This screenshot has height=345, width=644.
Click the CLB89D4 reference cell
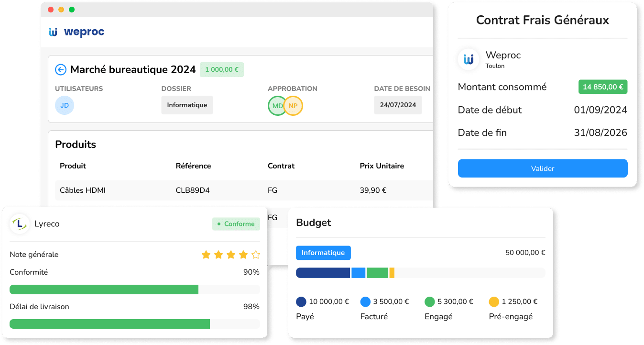click(193, 190)
